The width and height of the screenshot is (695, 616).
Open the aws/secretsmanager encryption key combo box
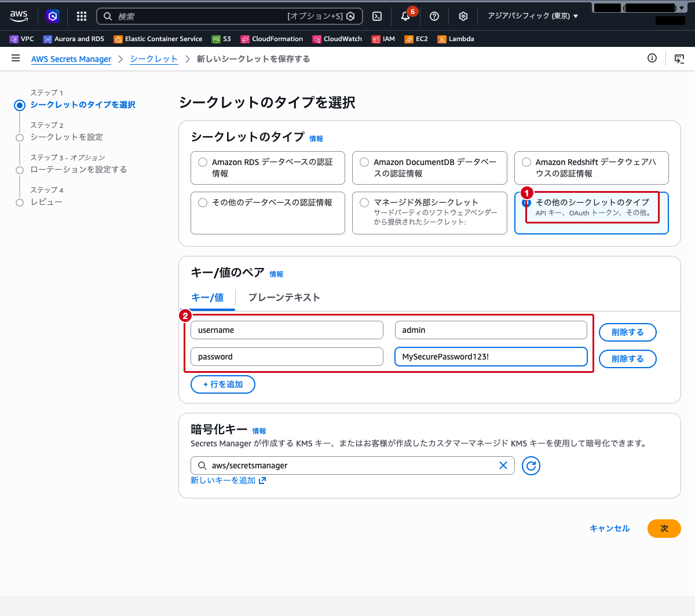pos(353,465)
